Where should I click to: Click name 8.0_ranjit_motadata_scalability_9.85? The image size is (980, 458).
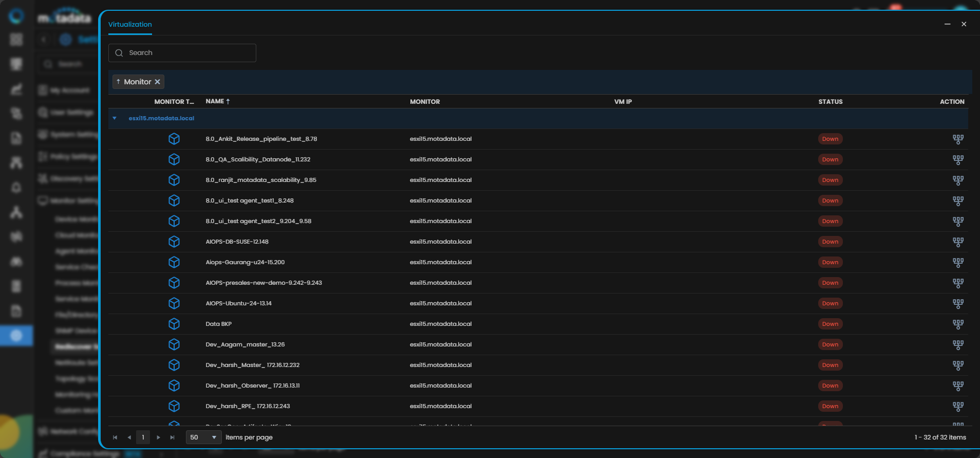261,180
